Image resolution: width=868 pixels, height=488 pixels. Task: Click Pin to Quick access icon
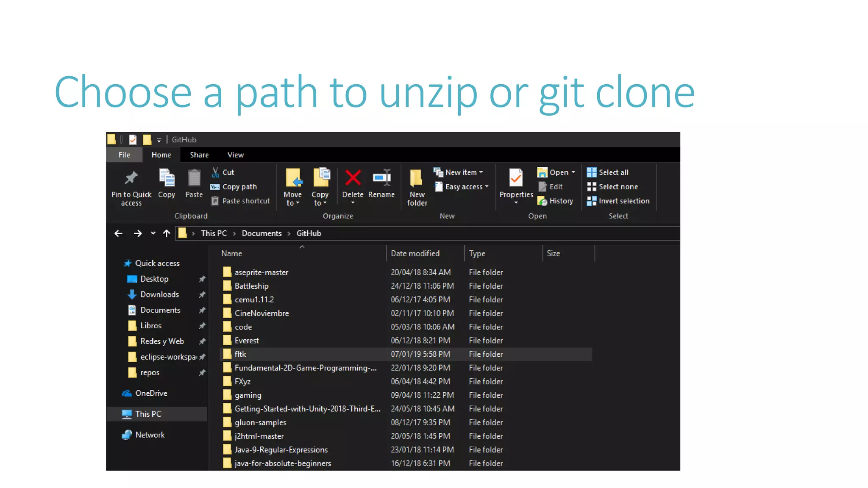pos(131,177)
